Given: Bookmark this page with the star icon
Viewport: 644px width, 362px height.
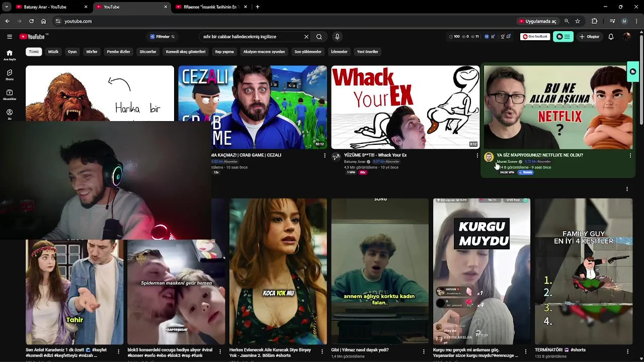Looking at the screenshot, I should click(578, 21).
